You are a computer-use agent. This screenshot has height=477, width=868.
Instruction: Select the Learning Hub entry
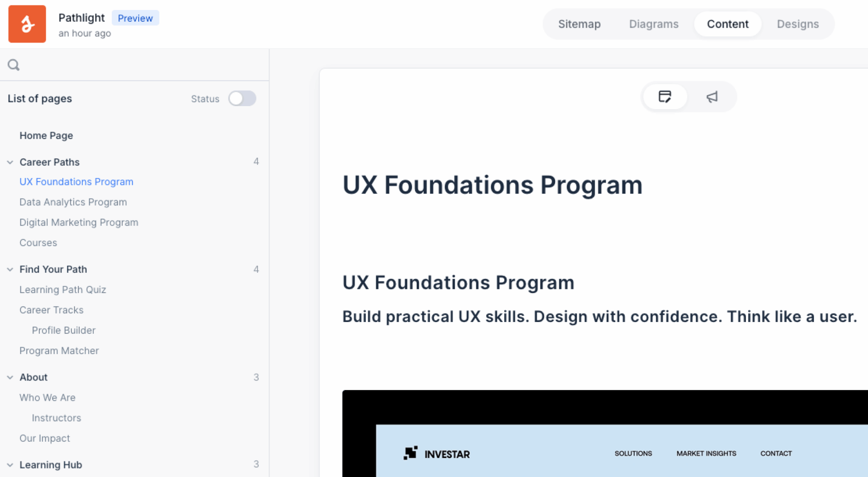pyautogui.click(x=51, y=464)
